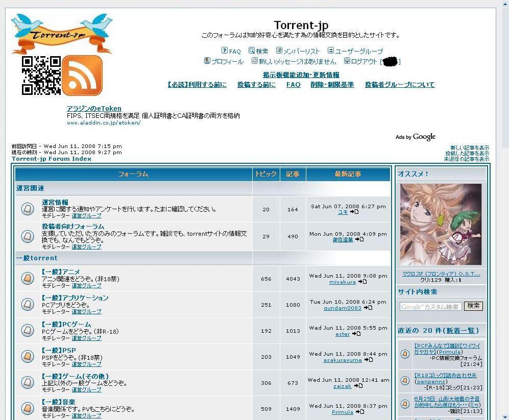Screen dimensions: 509x420
Task: Click the 運営情報 forum status icon
Action: pyautogui.click(x=28, y=209)
